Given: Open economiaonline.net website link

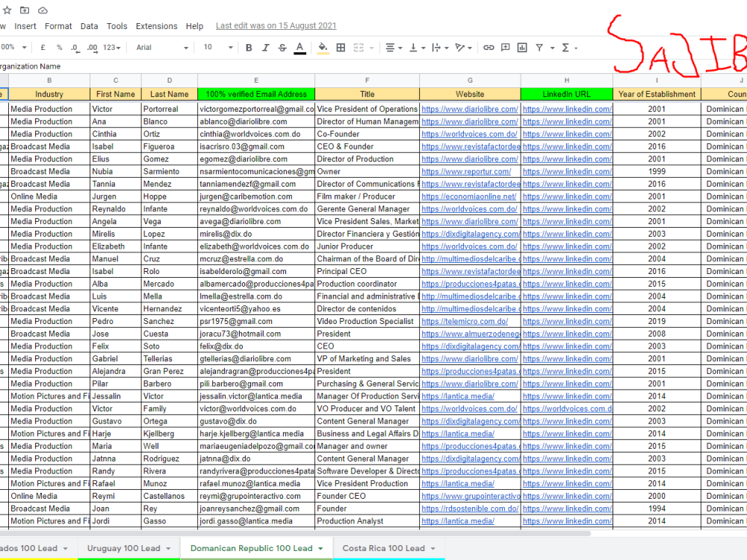Looking at the screenshot, I should [469, 196].
